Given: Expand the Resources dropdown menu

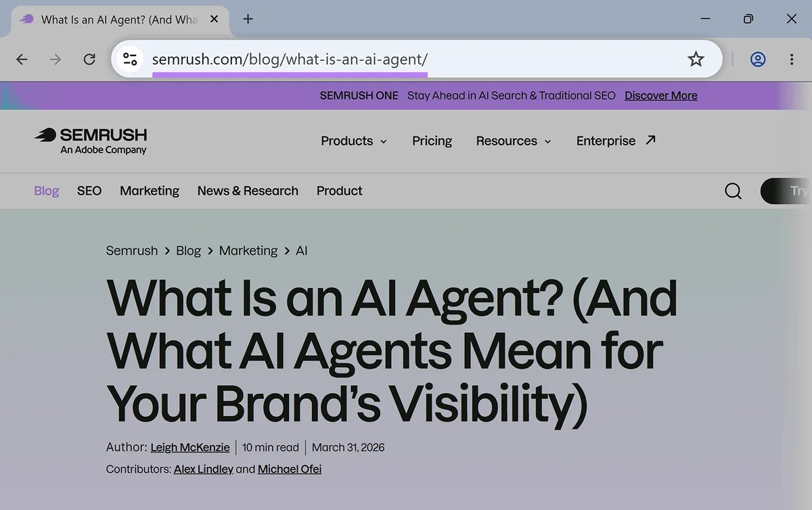Looking at the screenshot, I should 514,141.
